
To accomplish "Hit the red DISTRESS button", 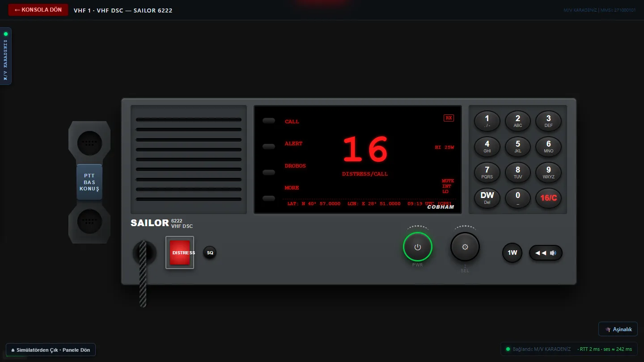I will (x=180, y=253).
